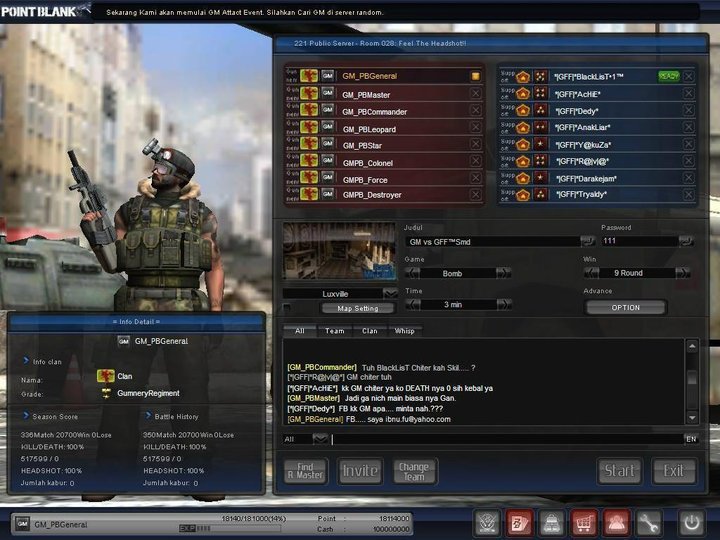The width and height of the screenshot is (720, 540).
Task: Click the power exit icon
Action: pyautogui.click(x=691, y=523)
